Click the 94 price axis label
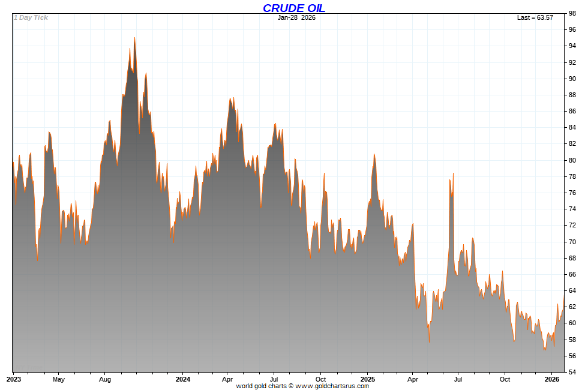Viewport: 588px width, 390px height. pos(572,46)
